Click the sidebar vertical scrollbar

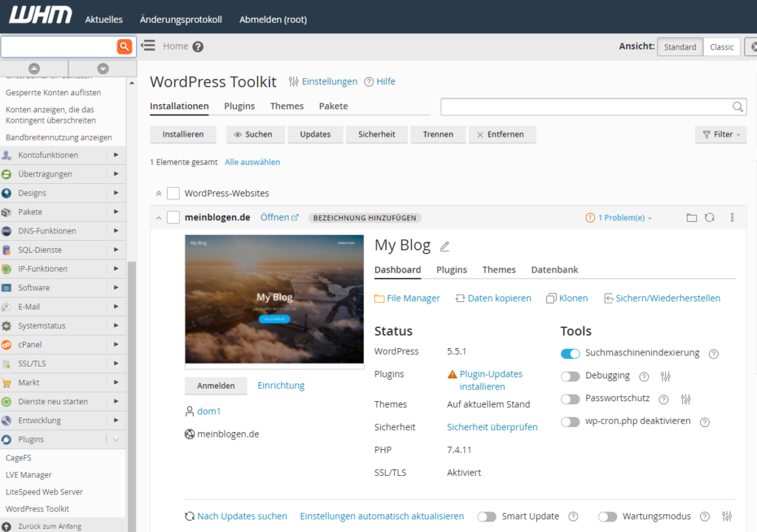[x=132, y=396]
